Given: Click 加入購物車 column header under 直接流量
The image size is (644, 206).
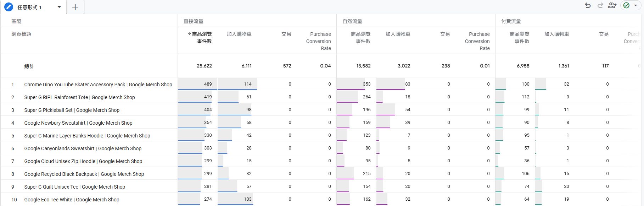Looking at the screenshot, I should tap(239, 34).
